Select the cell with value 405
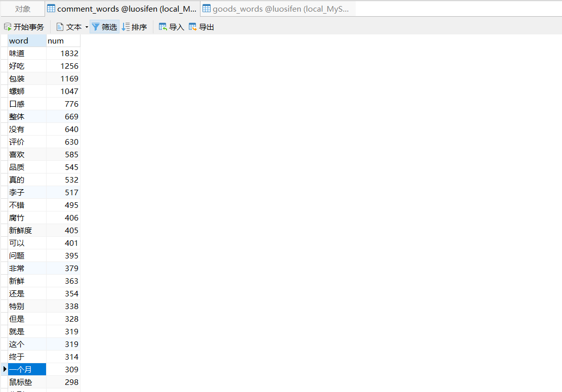 coord(63,231)
